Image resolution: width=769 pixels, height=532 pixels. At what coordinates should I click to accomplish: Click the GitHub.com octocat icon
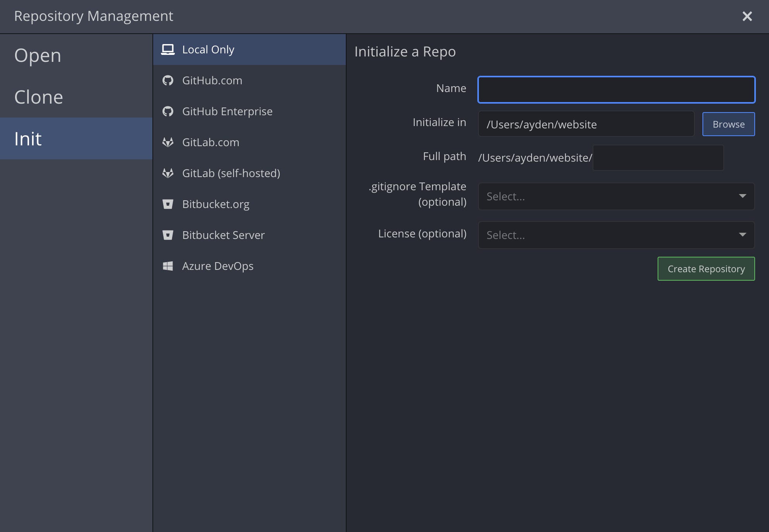click(168, 80)
